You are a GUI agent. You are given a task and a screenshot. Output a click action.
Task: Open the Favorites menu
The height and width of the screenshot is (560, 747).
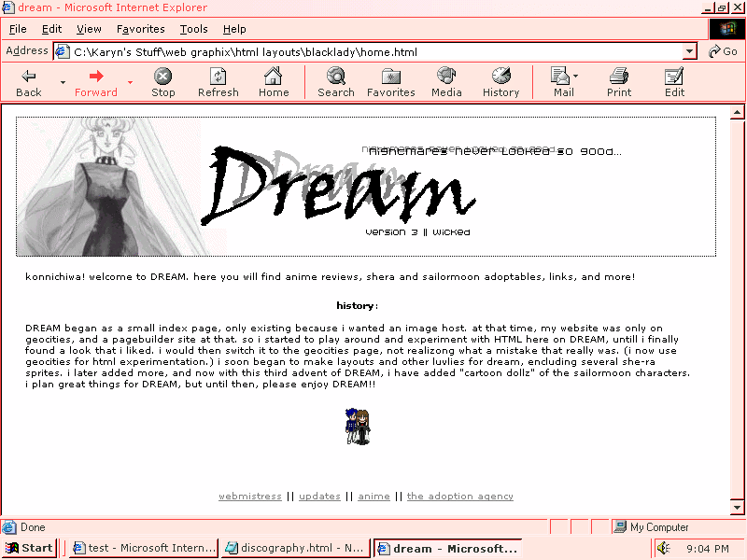pyautogui.click(x=140, y=29)
